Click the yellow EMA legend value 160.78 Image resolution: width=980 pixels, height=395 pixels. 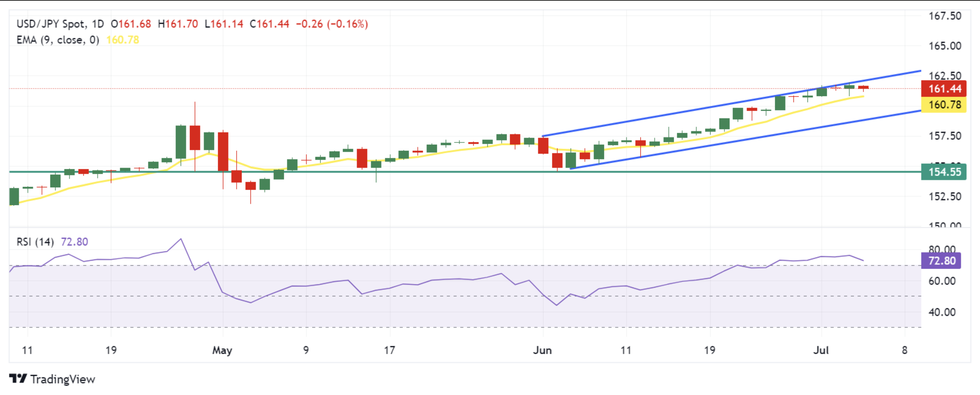tap(122, 40)
